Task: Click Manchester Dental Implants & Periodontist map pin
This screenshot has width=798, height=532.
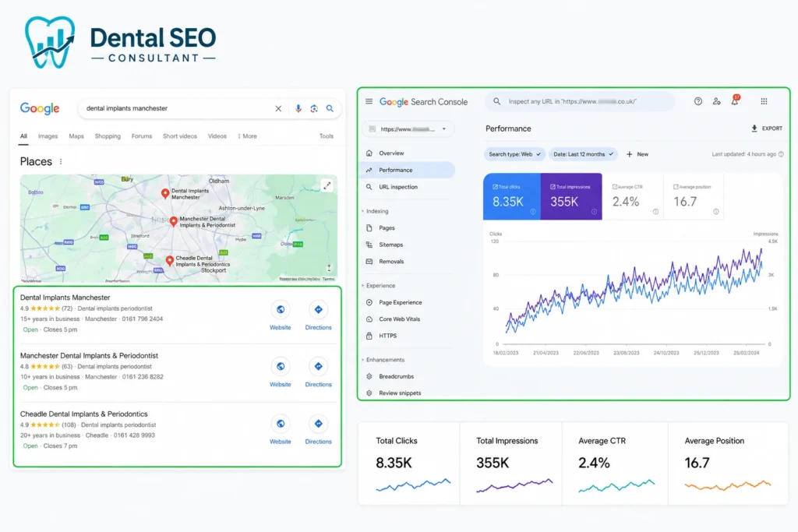Action: [174, 221]
